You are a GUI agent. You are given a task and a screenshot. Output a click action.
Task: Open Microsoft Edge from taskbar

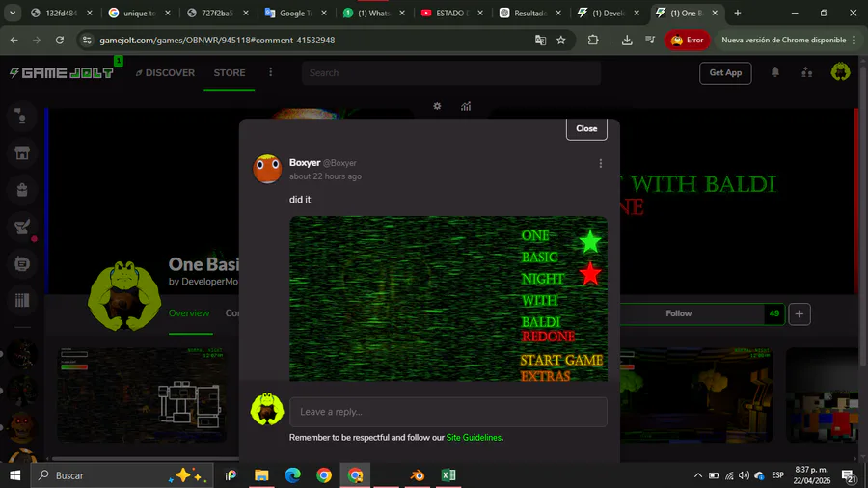(292, 475)
